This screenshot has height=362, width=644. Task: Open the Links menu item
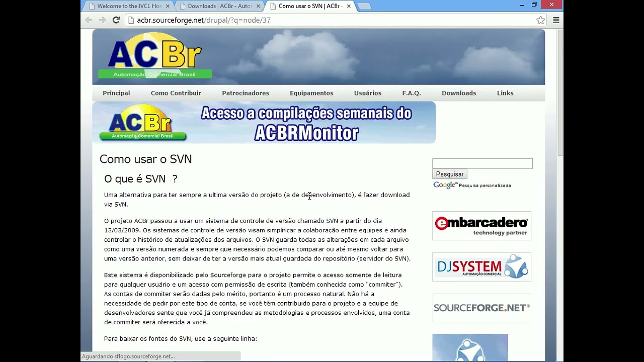point(505,93)
